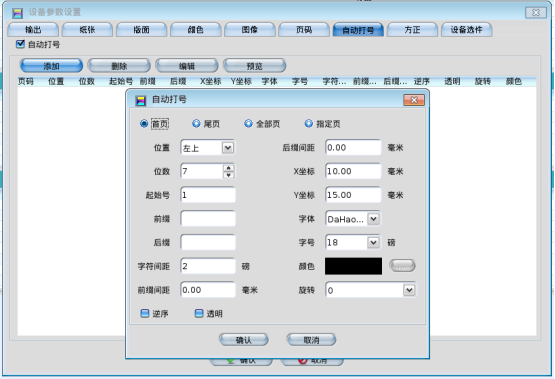The height and width of the screenshot is (379, 555).
Task: Close the 自动打号 dialog with red X
Action: coord(414,100)
